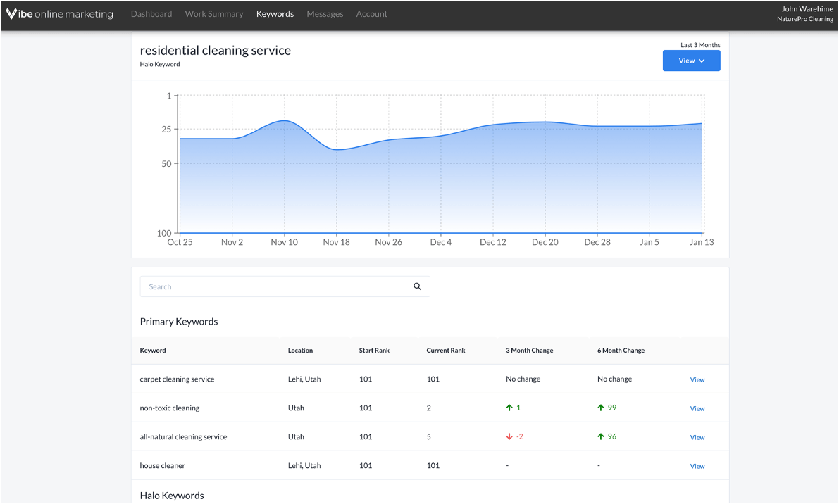Open the blue View dropdown button
This screenshot has width=839, height=504.
click(691, 61)
